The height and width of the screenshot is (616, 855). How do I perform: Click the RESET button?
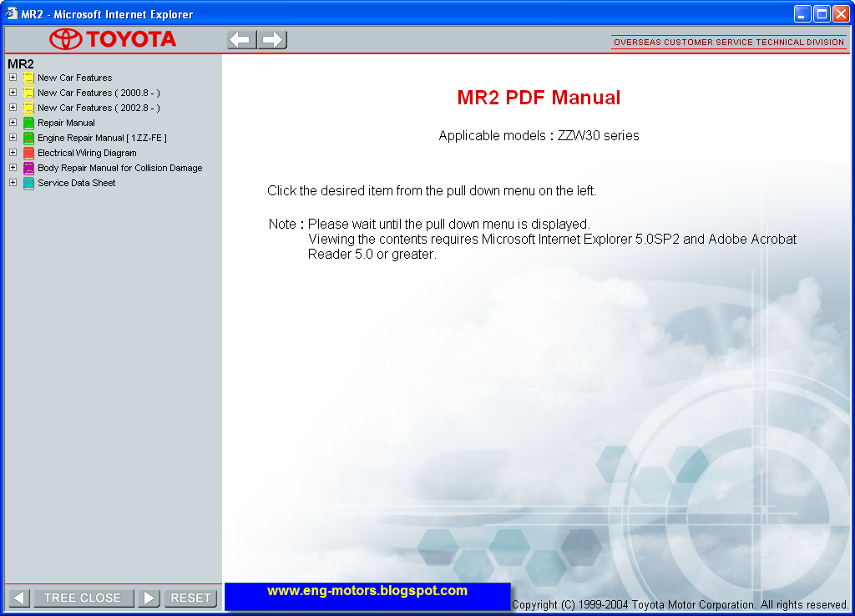[190, 598]
